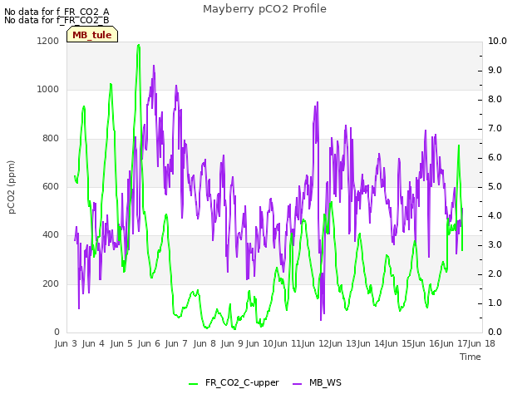The height and width of the screenshot is (399, 532).
Task: Click the 8.0 right y-axis tick label
Action: click(495, 100)
